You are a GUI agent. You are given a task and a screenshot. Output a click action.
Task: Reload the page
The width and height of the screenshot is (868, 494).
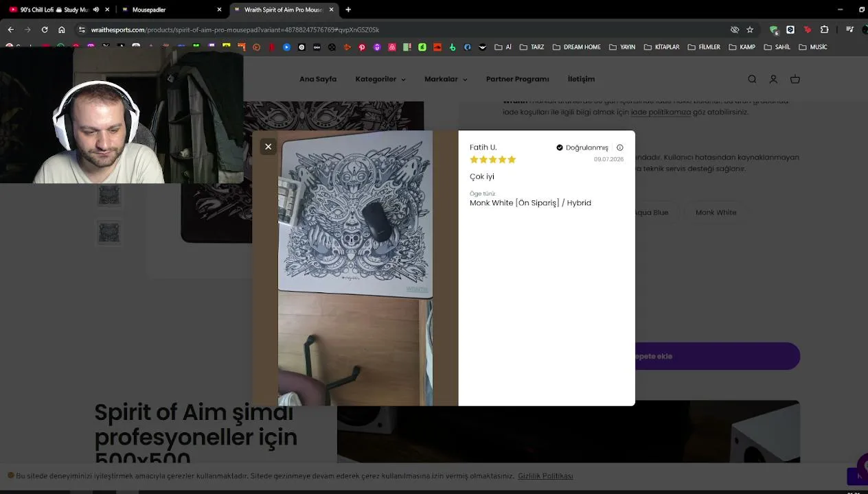(x=45, y=30)
